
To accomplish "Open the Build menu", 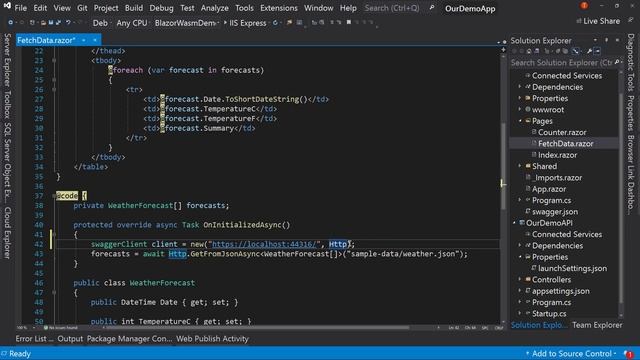I will point(134,8).
